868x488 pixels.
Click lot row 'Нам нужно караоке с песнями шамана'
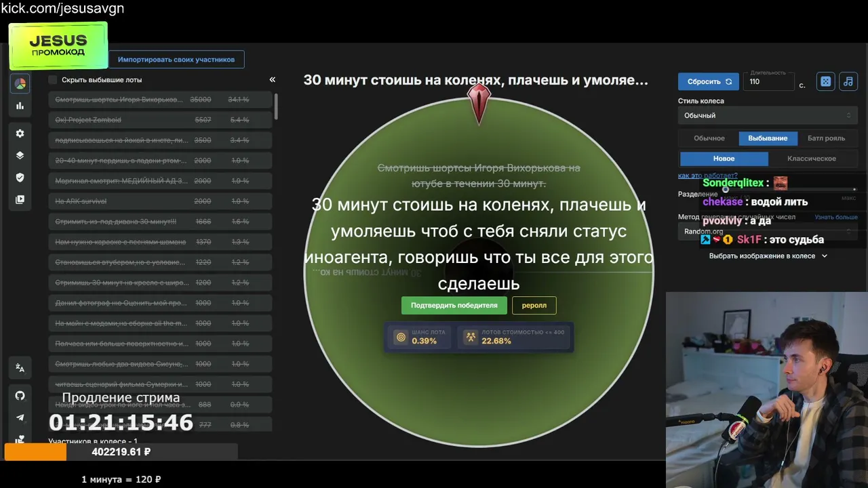click(160, 242)
